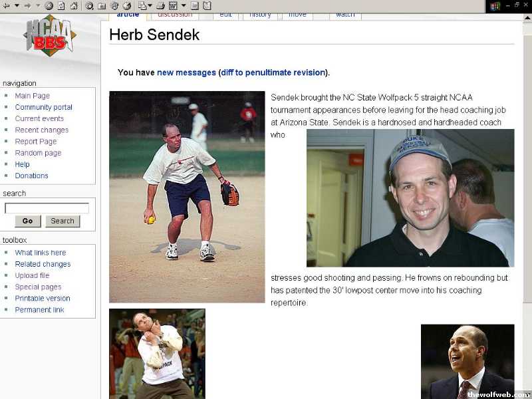
Task: Focus the sidebar search text field
Action: tap(47, 208)
